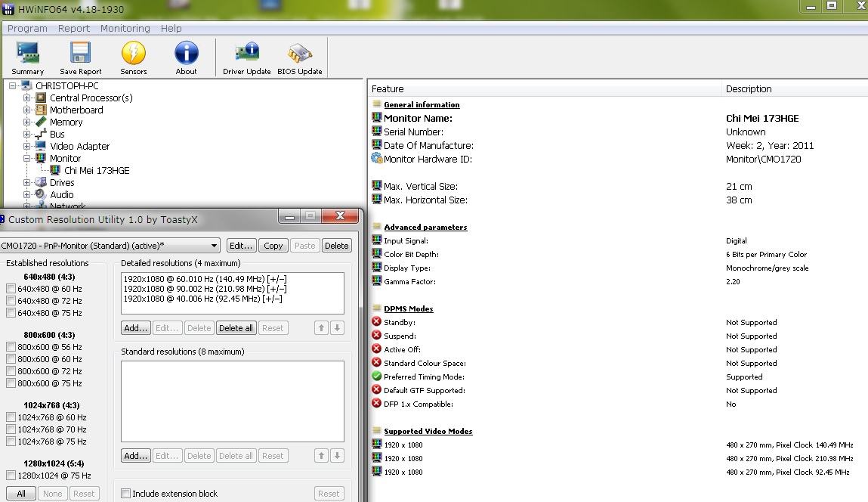Screen dimensions: 868x502
Task: Select the Motherboard tree icon
Action: [41, 110]
